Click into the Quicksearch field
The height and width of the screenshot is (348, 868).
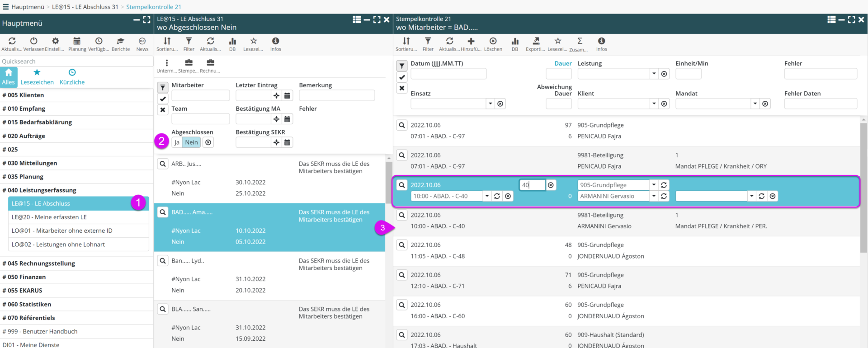76,61
